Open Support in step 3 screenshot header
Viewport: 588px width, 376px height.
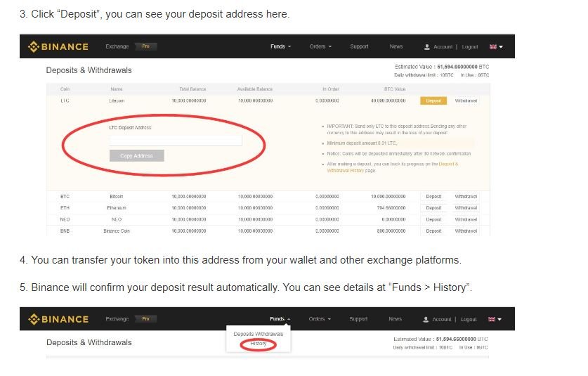click(359, 46)
